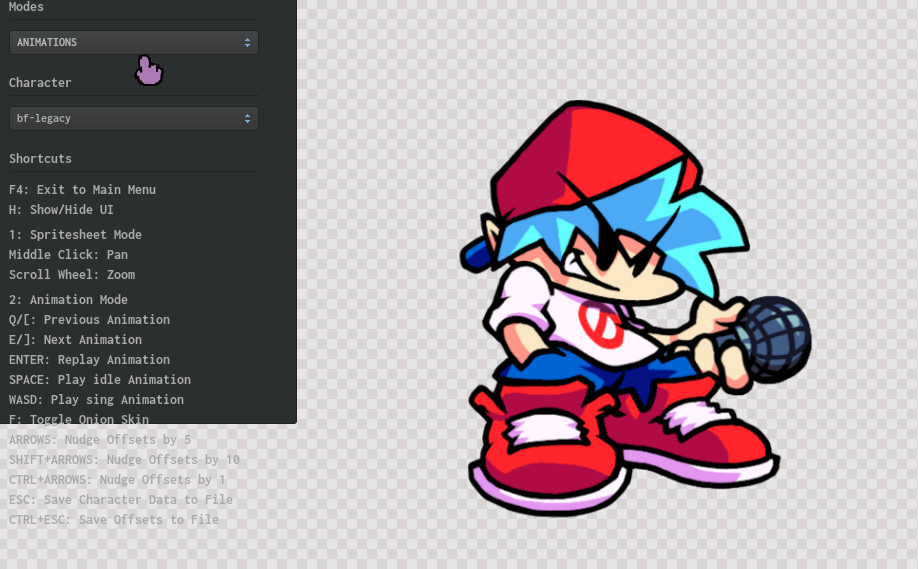Click the 'WASD: Play sing Animation' line
This screenshot has width=918, height=569.
pos(96,399)
